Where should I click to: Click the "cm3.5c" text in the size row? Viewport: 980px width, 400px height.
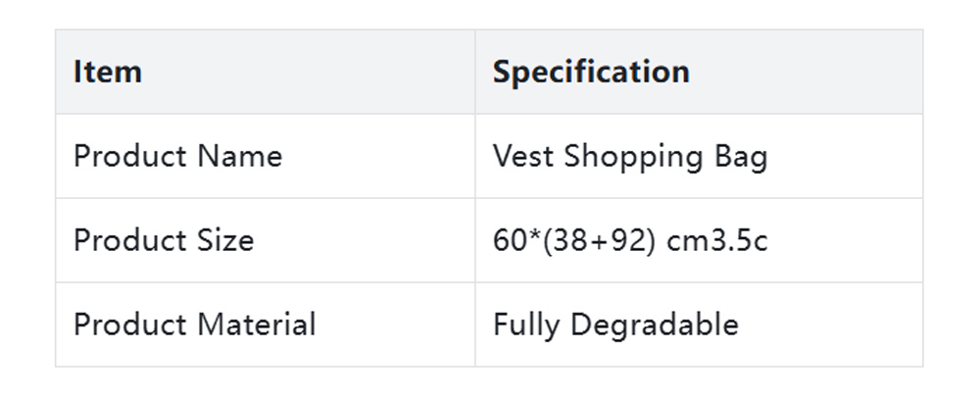pyautogui.click(x=717, y=241)
